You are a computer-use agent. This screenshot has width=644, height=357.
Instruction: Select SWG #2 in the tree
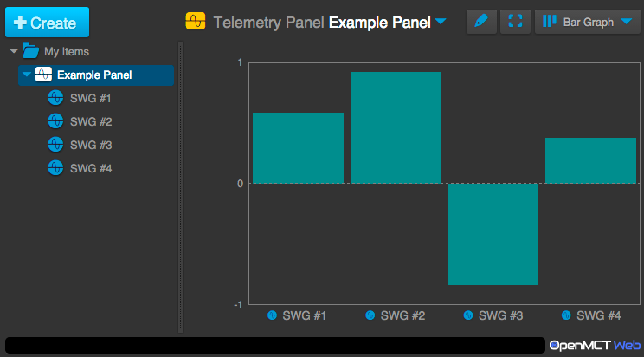pyautogui.click(x=91, y=121)
